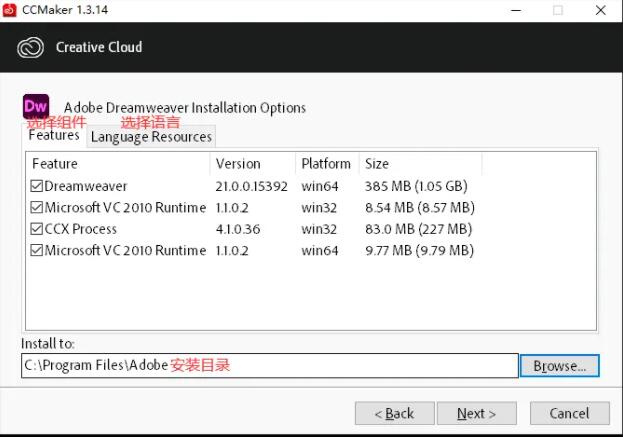Click the Size column header
The height and width of the screenshot is (437, 623).
point(420,164)
